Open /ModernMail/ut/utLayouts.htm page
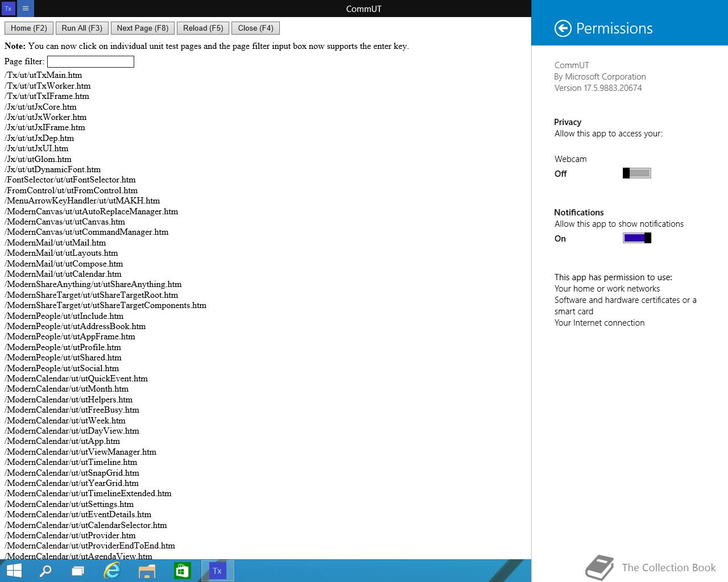 tap(61, 253)
